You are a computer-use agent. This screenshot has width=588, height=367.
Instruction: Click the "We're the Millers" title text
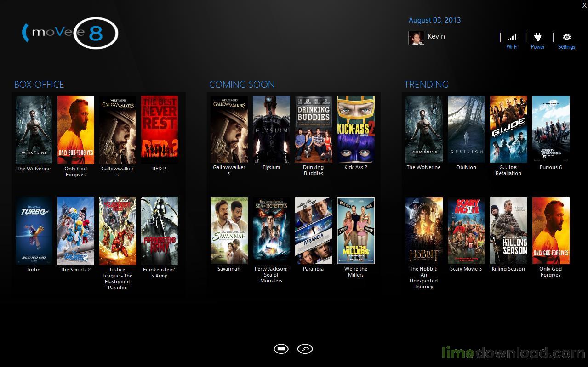[356, 272]
